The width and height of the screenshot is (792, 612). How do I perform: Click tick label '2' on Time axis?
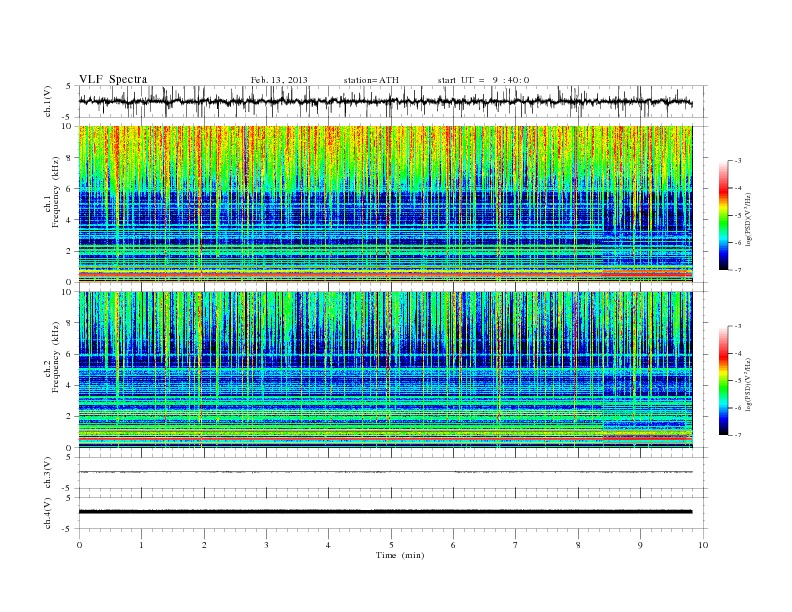pyautogui.click(x=204, y=545)
